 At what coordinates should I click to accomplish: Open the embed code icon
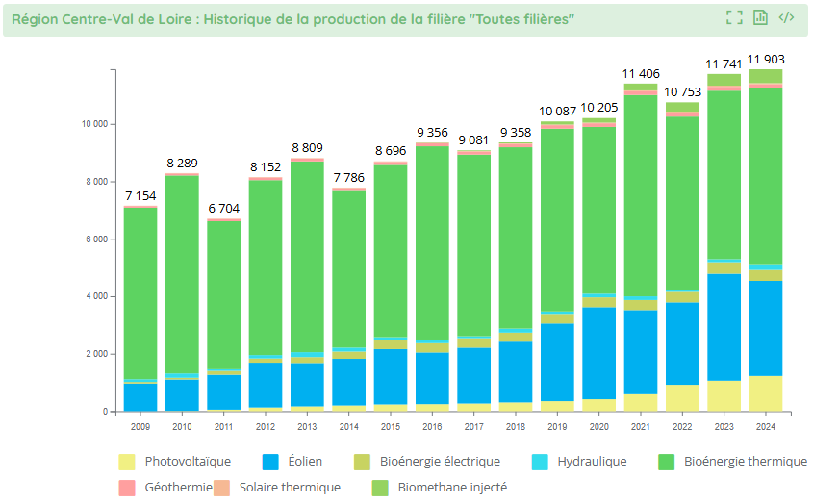[x=786, y=17]
